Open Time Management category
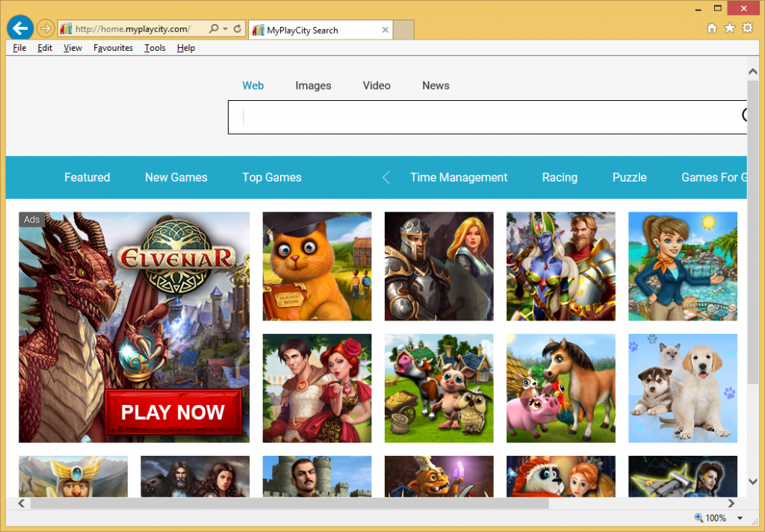The height and width of the screenshot is (532, 765). click(459, 177)
